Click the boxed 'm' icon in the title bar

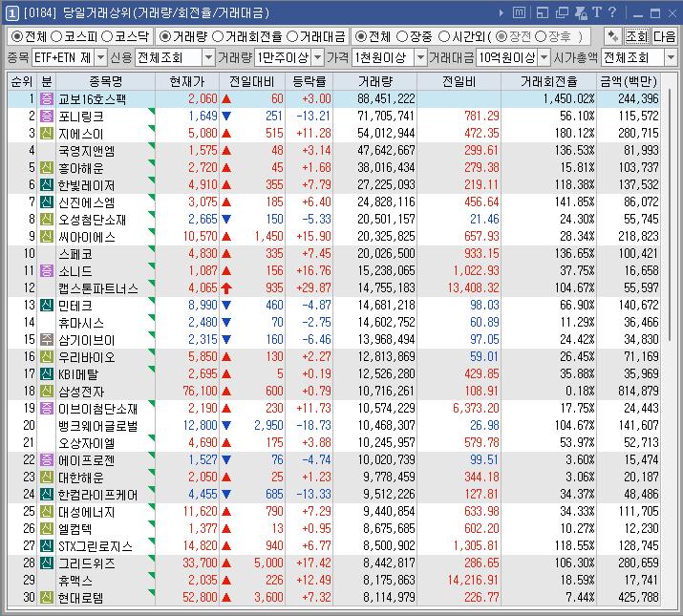(x=519, y=12)
